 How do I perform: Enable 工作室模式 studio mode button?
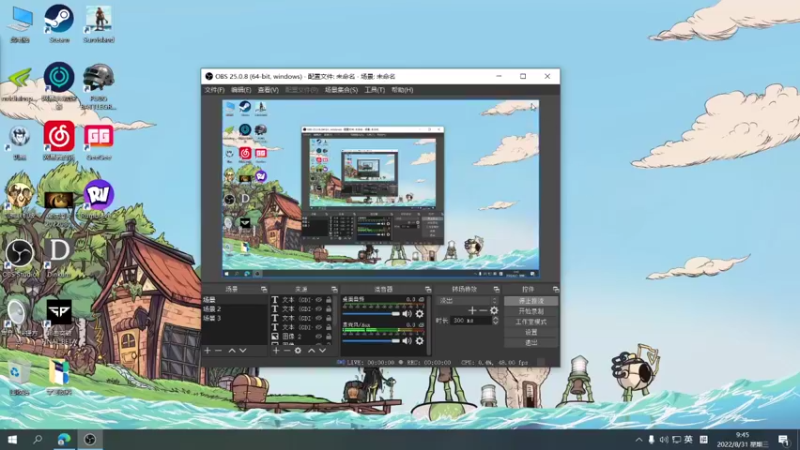[531, 322]
